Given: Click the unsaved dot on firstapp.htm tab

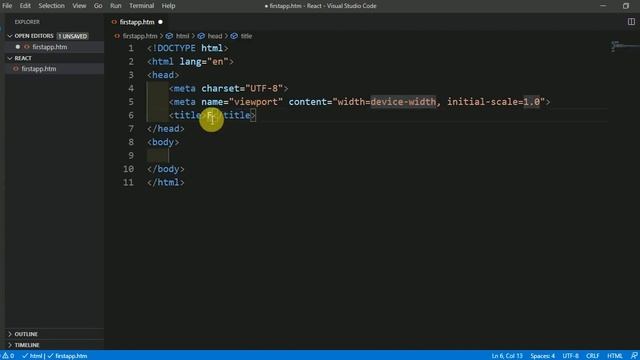Looking at the screenshot, I should (x=160, y=22).
